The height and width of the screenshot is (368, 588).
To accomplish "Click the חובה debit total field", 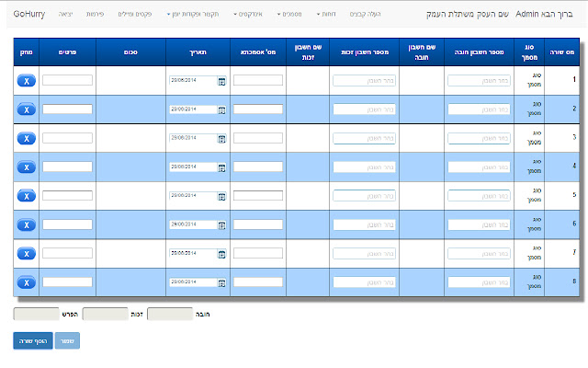I will tap(170, 314).
